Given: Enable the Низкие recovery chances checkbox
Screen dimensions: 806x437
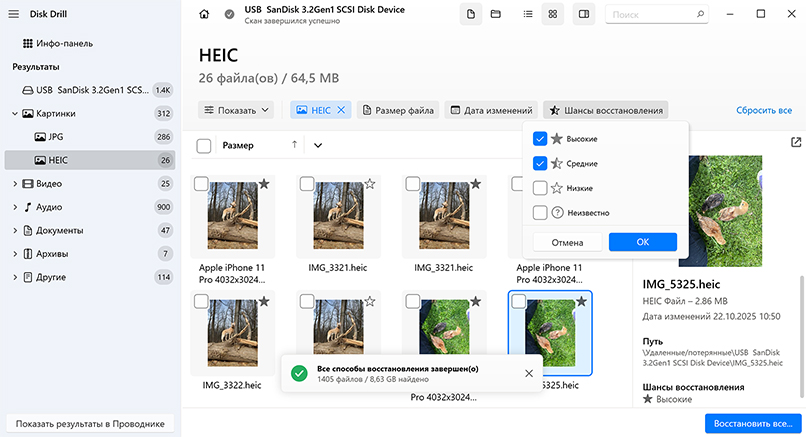Looking at the screenshot, I should coord(540,187).
